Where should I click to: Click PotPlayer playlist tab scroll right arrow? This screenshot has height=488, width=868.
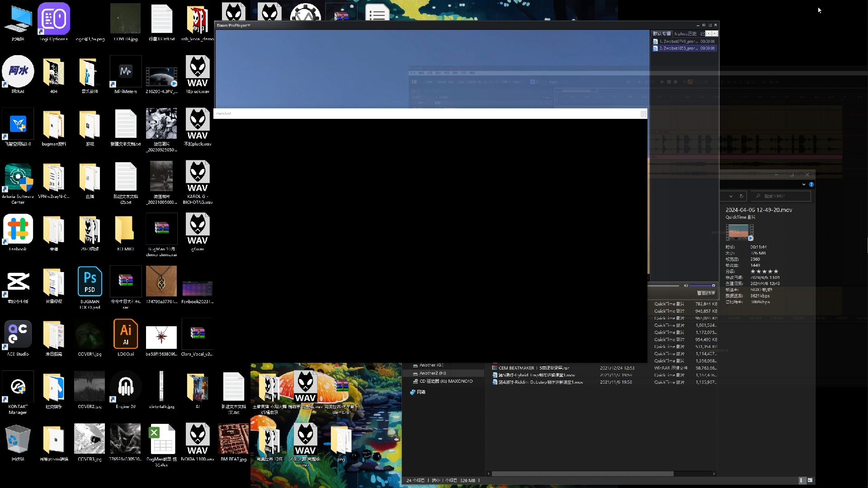coord(715,33)
